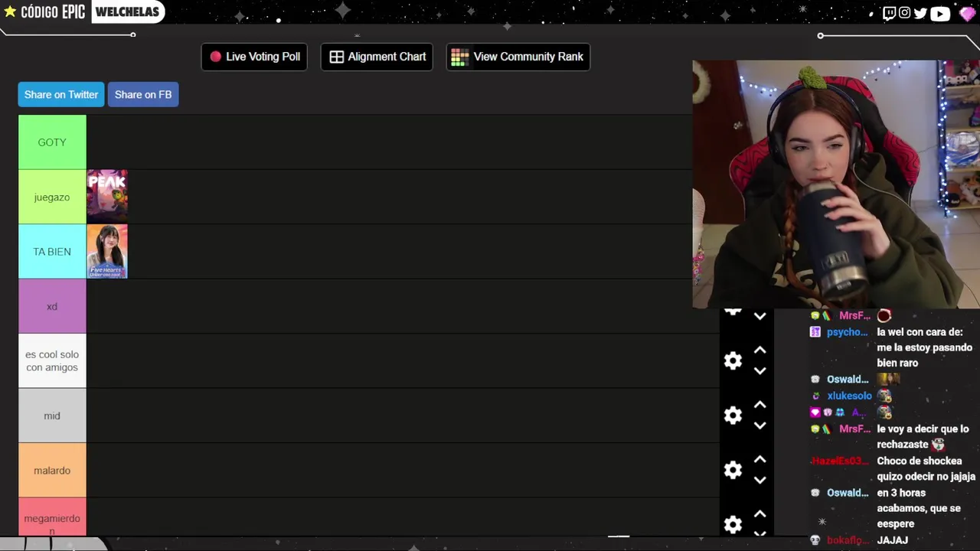
Task: Move the 'megamierdon' row up
Action: click(759, 514)
